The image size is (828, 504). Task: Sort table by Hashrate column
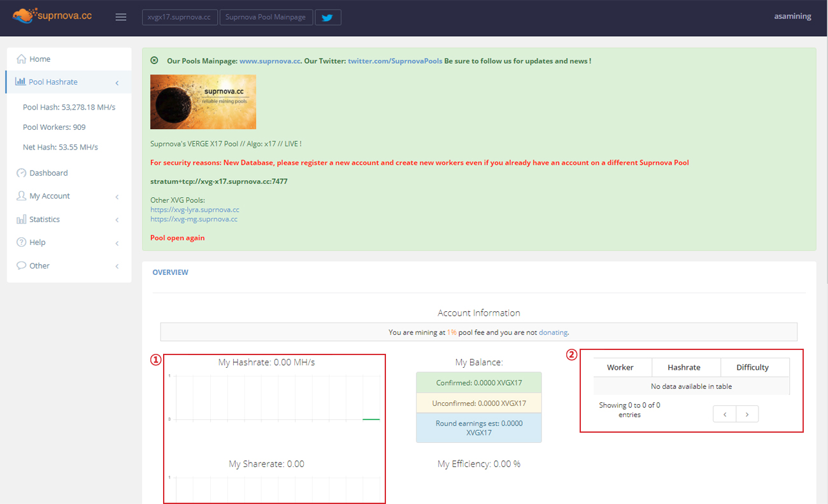(686, 367)
